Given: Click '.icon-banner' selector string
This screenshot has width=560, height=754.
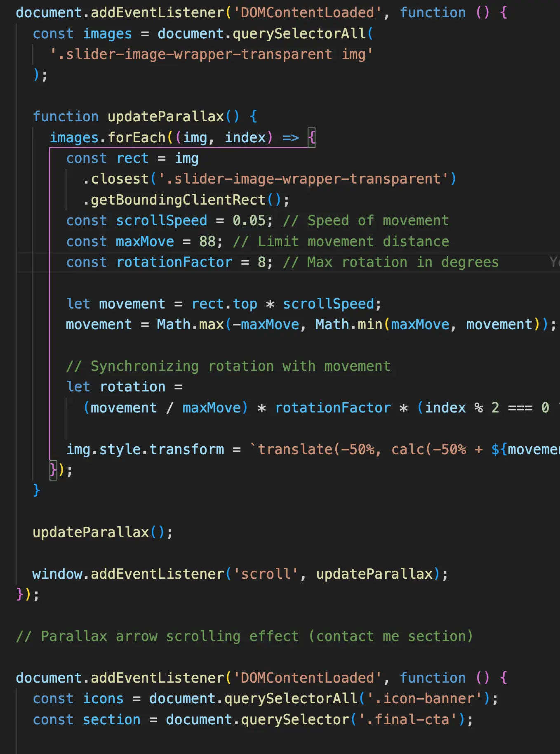Looking at the screenshot, I should click(x=424, y=699).
